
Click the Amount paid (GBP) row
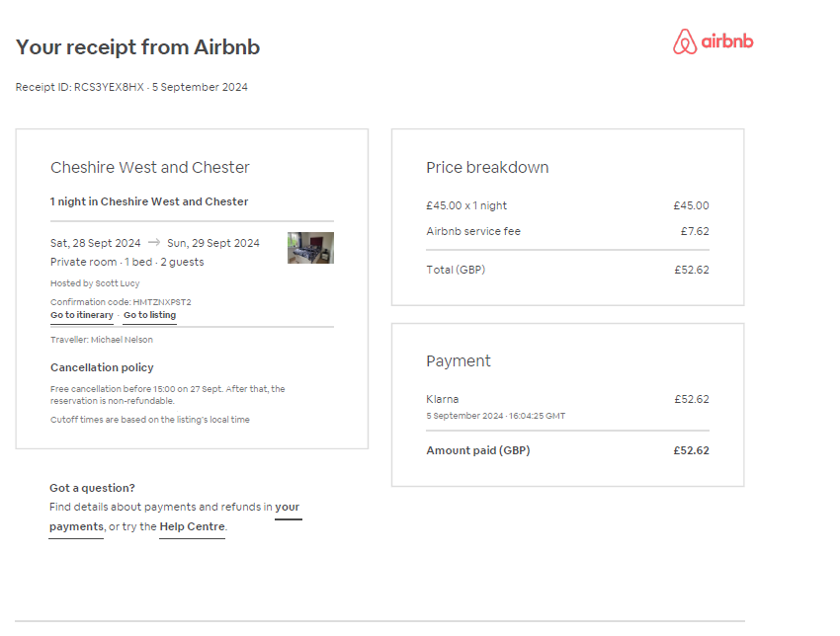(x=567, y=450)
